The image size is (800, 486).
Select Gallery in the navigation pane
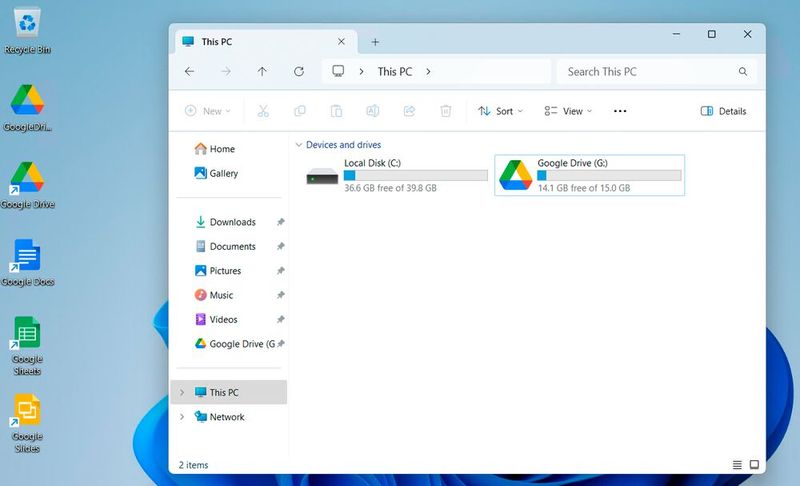click(216, 173)
